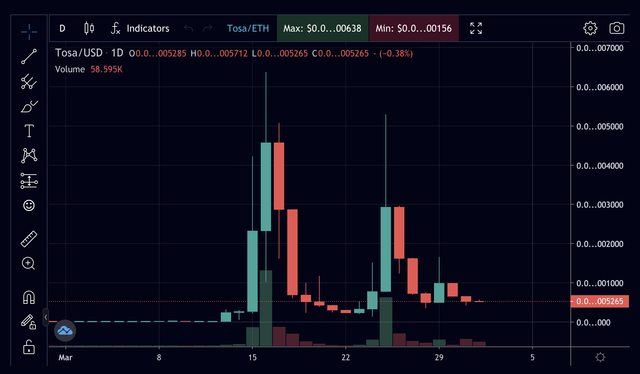Select the ruler measure tool
Screen dimensions: 640x374
pyautogui.click(x=29, y=239)
